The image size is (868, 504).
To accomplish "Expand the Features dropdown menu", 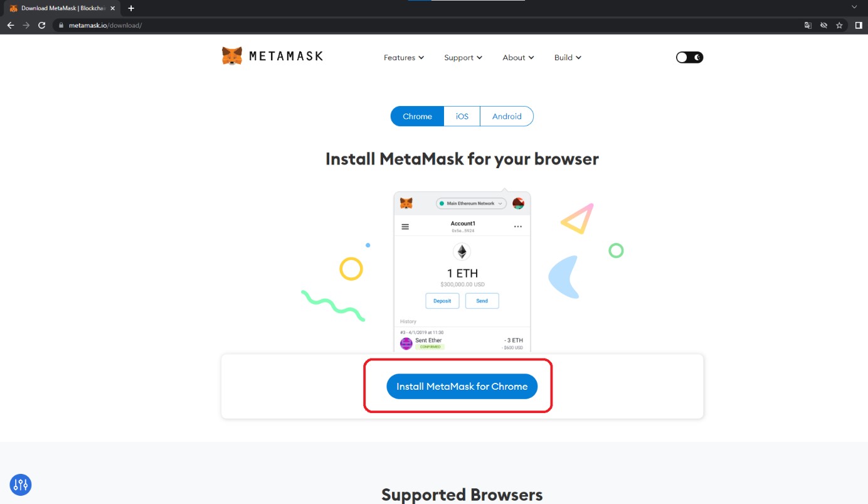I will click(403, 58).
